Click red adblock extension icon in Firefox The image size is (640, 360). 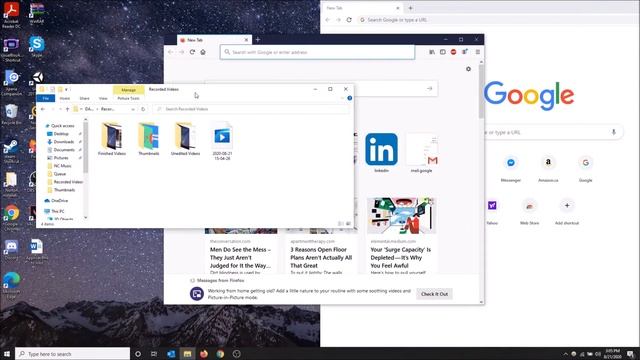click(453, 52)
